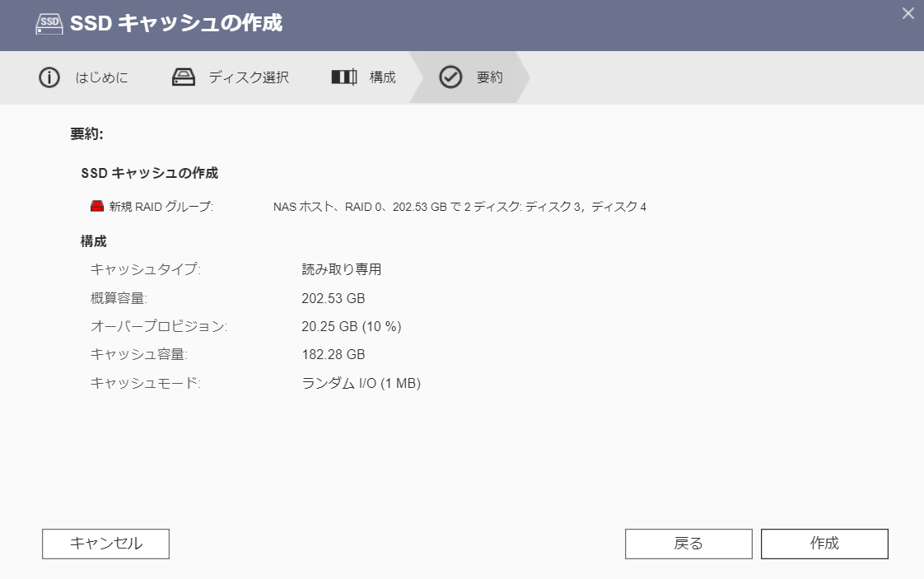Click the disk icon beside ディスク選択
This screenshot has width=924, height=579.
coord(183,77)
